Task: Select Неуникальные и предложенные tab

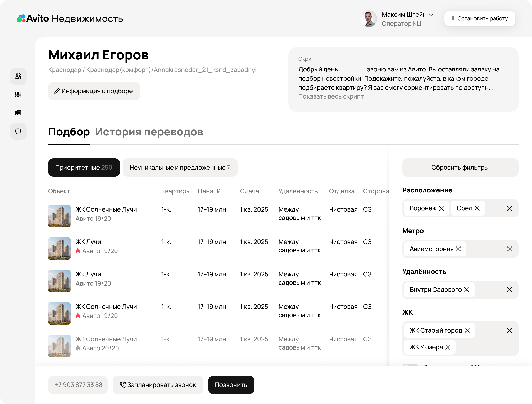Action: click(180, 167)
